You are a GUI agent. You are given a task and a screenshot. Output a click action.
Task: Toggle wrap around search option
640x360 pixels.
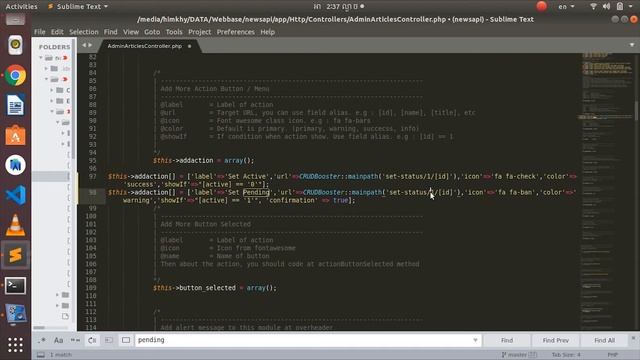[92, 340]
